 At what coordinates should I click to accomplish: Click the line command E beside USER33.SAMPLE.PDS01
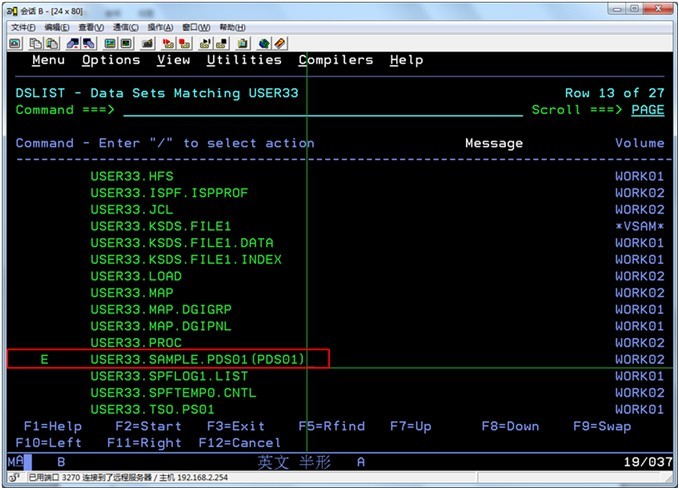tap(44, 359)
